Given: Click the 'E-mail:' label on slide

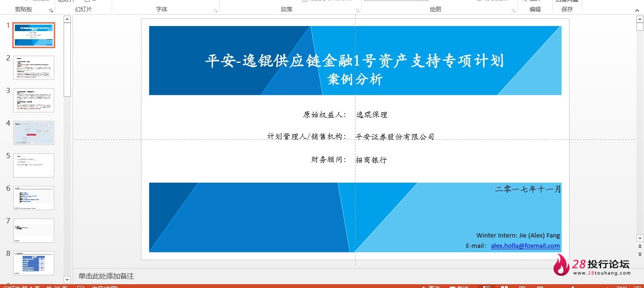Looking at the screenshot, I should tap(476, 246).
